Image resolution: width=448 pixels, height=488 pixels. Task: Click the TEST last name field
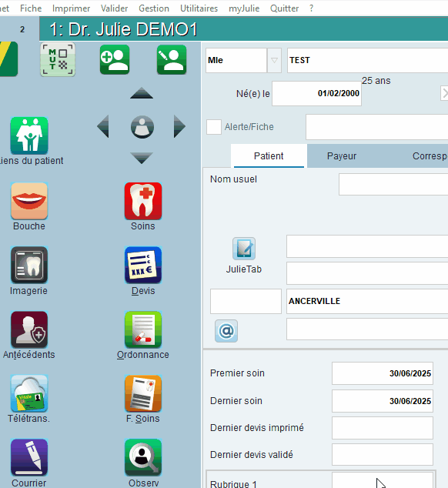(x=368, y=60)
